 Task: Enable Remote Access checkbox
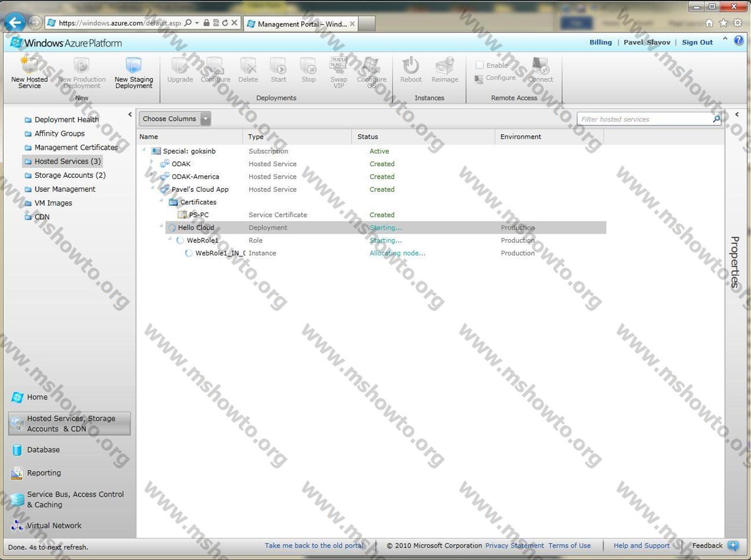480,65
